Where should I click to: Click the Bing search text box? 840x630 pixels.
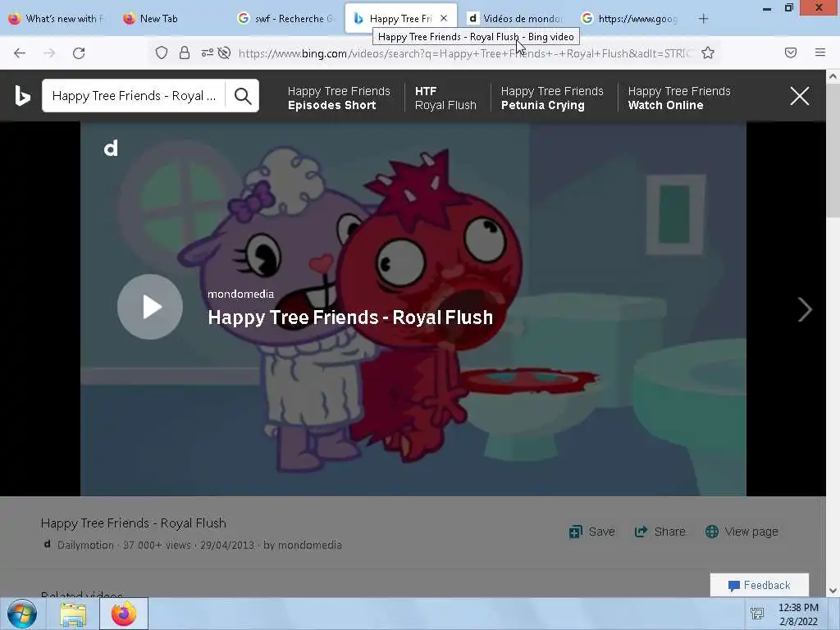pos(134,96)
